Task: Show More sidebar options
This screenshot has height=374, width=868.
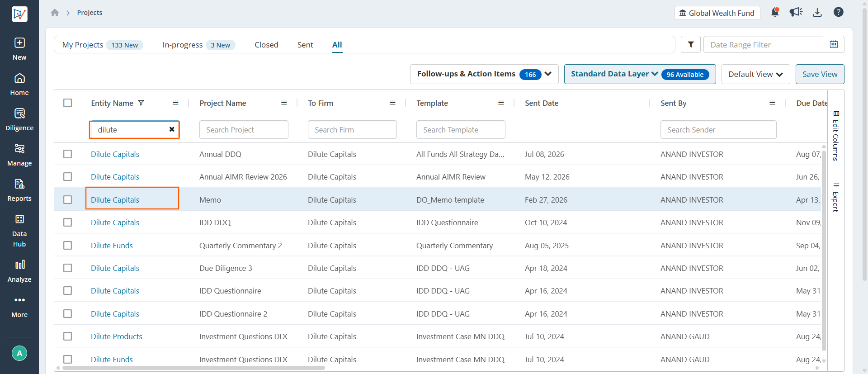Action: click(x=19, y=307)
